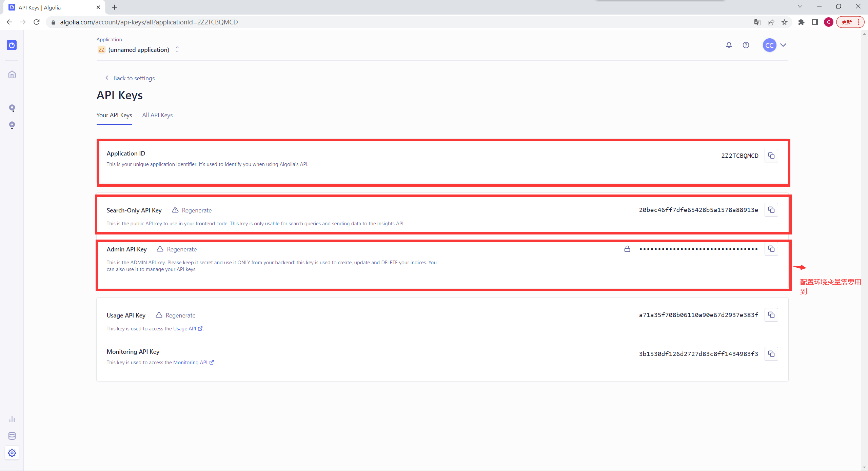The width and height of the screenshot is (868, 471).
Task: Open the help question mark icon
Action: point(746,45)
